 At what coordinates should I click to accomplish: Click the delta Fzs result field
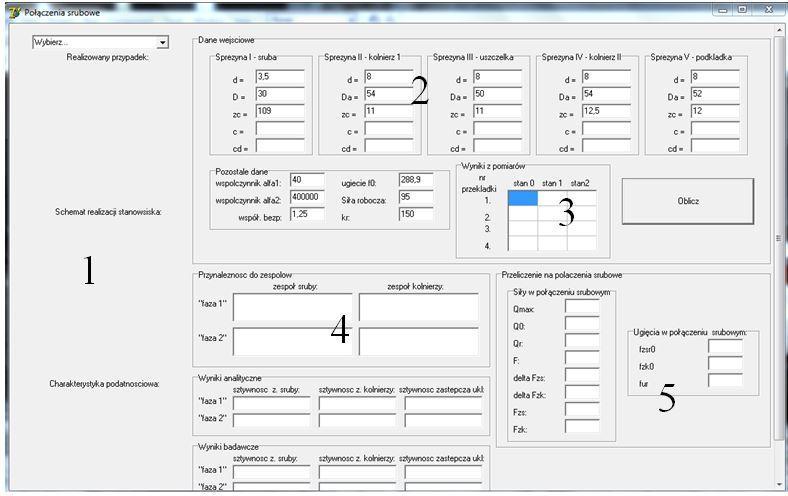click(x=582, y=375)
